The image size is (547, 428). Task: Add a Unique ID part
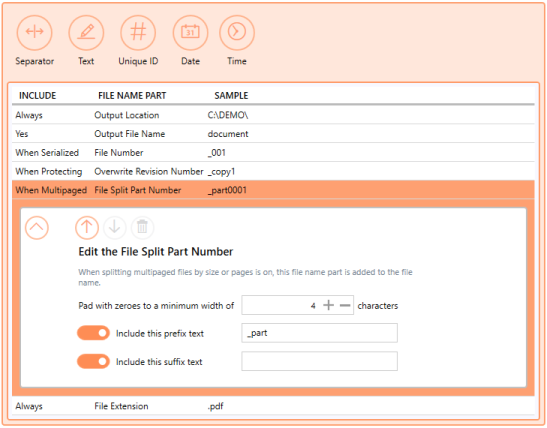(138, 32)
